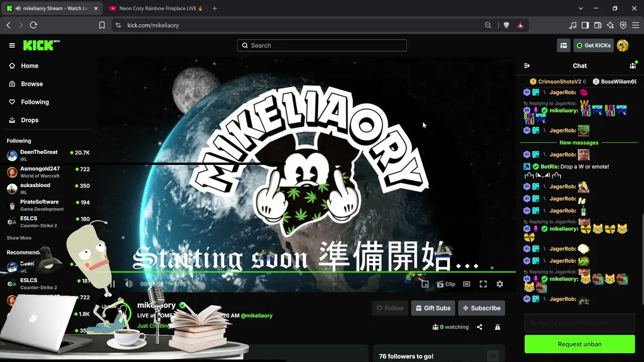Click the 20.7K viewer count for DeenTheGreat
Viewport: 644px width, 362px height.
coord(80,152)
